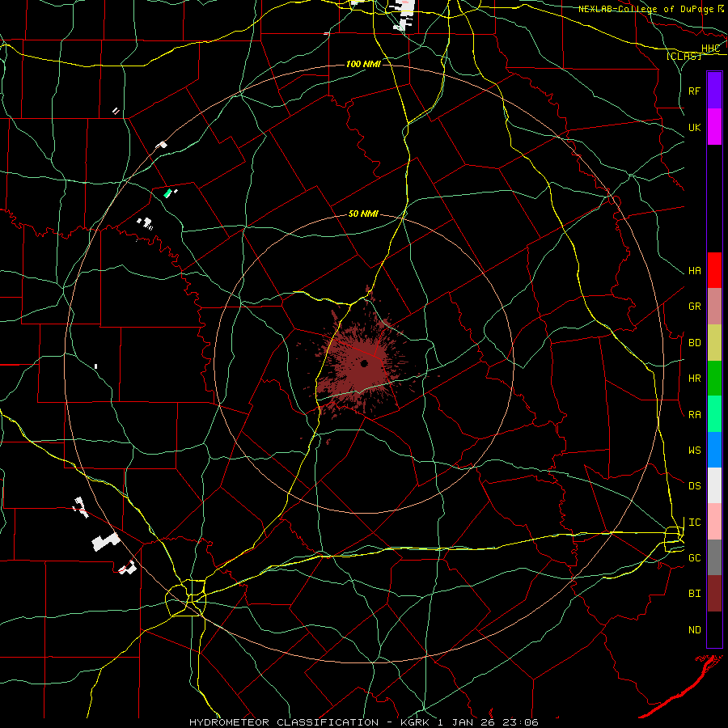
Task: Click the RF legend label
Action: [694, 91]
